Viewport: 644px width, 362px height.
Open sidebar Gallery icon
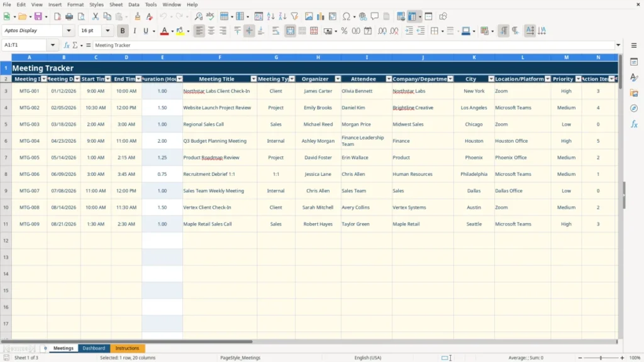click(x=634, y=93)
